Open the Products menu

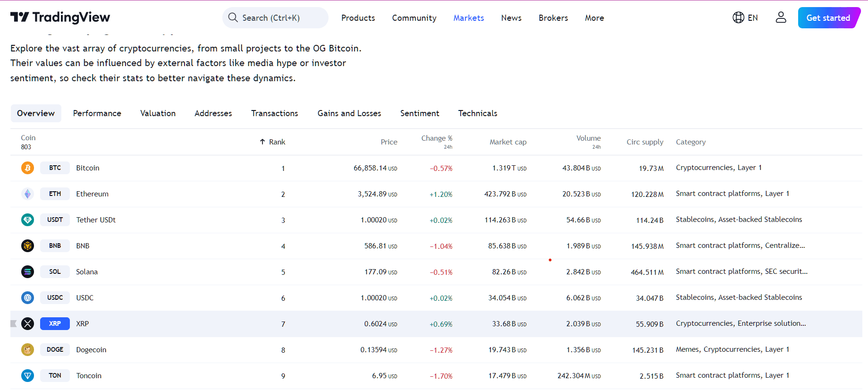[358, 18]
